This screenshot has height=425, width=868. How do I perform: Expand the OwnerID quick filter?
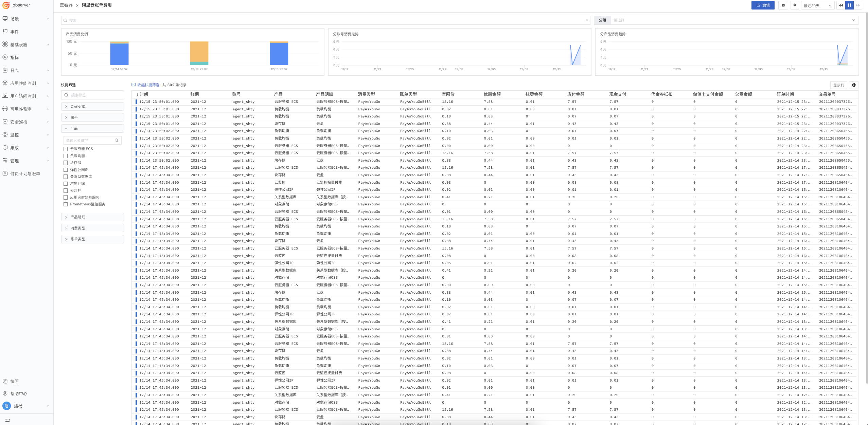(x=92, y=106)
